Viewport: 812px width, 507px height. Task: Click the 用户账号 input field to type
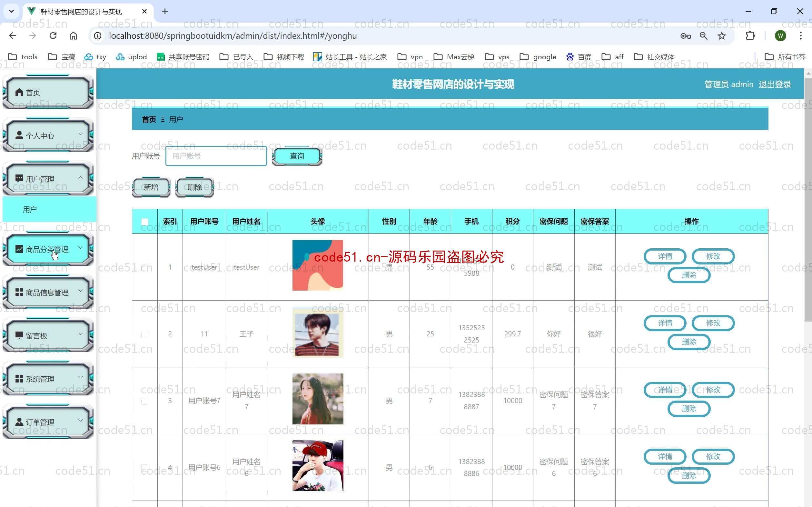tap(215, 155)
